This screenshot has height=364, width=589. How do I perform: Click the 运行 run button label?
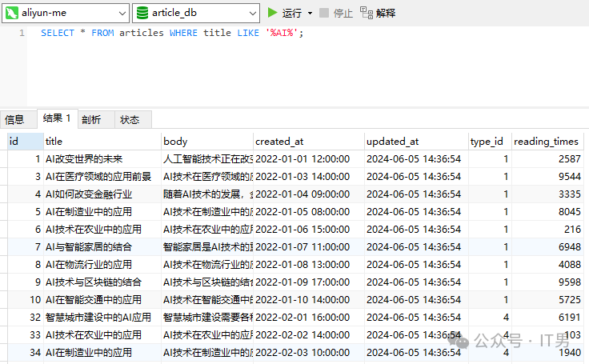[x=292, y=13]
